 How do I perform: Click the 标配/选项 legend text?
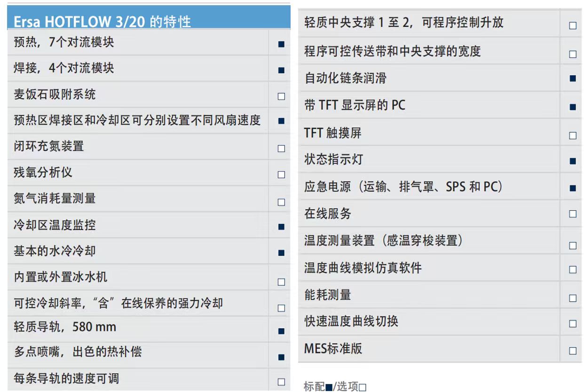[x=335, y=386]
